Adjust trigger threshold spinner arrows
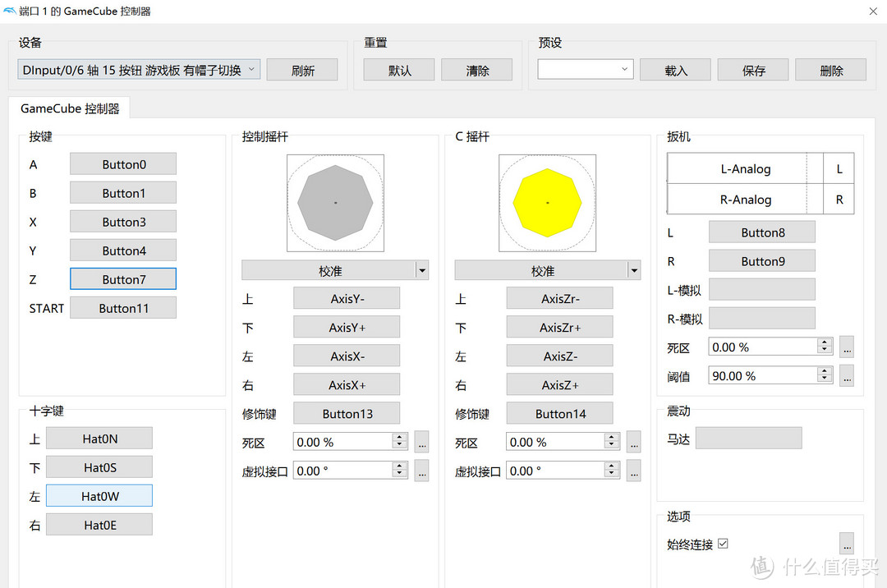The width and height of the screenshot is (887, 588). [x=825, y=375]
